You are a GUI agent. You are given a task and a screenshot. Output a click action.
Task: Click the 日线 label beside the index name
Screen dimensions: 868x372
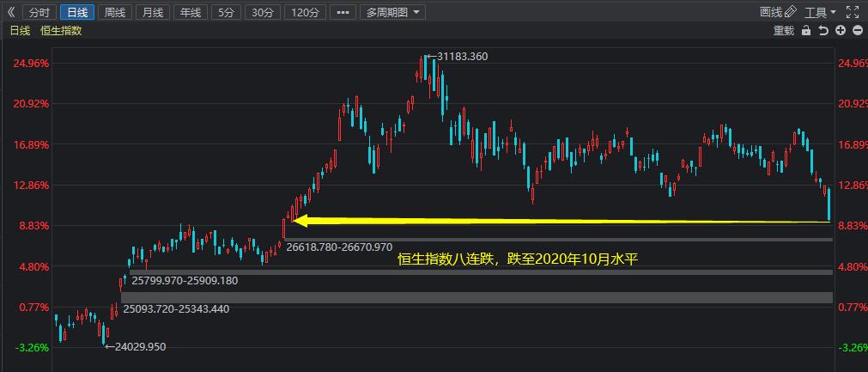[x=20, y=31]
